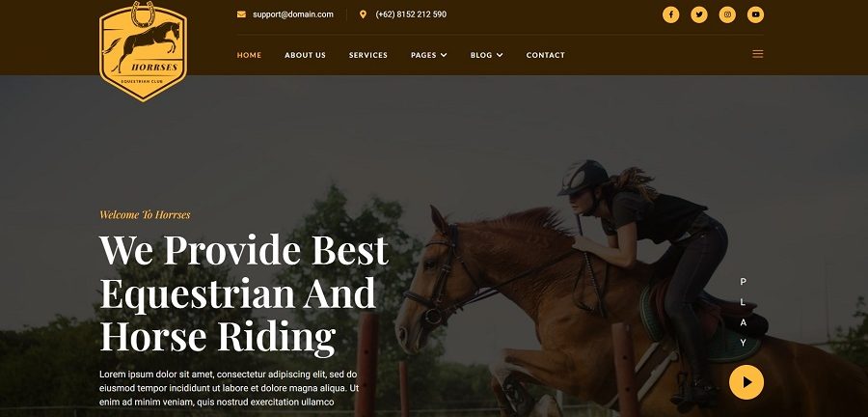Open the Facebook social icon
The height and width of the screenshot is (417, 868).
click(670, 14)
